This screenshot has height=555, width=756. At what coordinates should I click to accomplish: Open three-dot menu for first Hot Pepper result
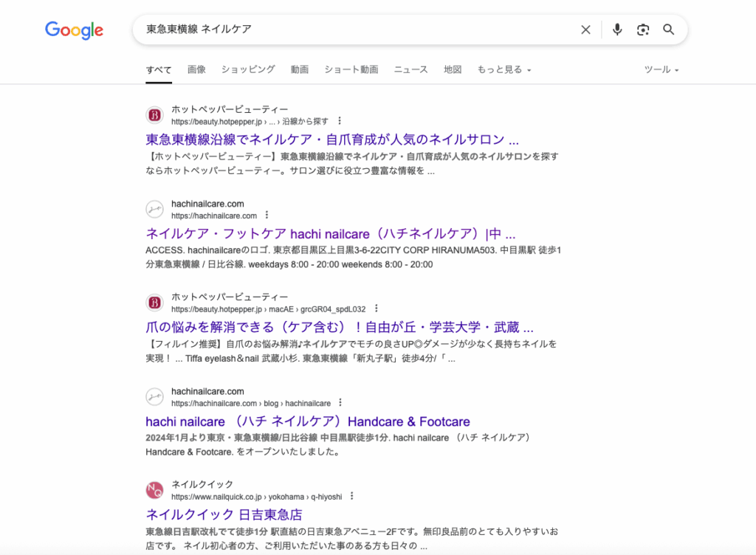(x=340, y=121)
